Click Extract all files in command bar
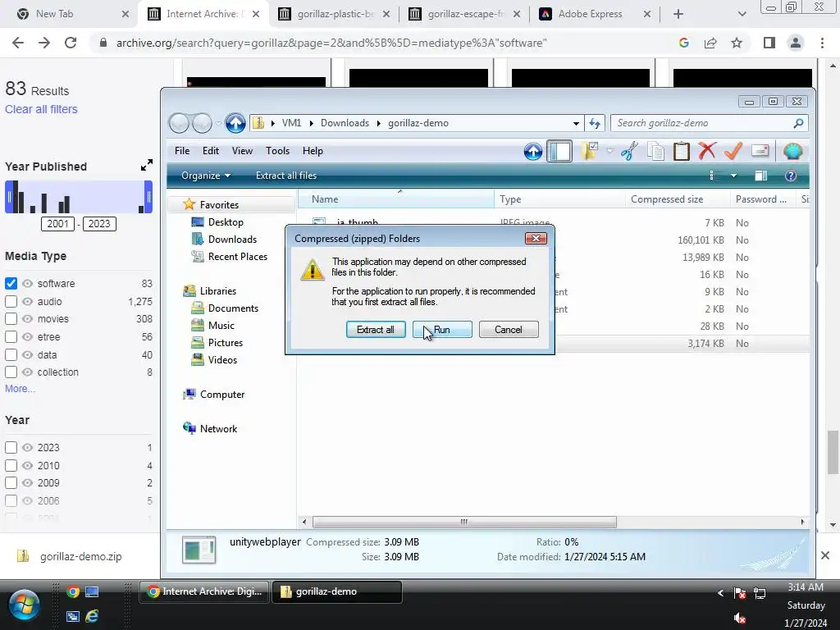Image resolution: width=840 pixels, height=630 pixels. point(286,176)
